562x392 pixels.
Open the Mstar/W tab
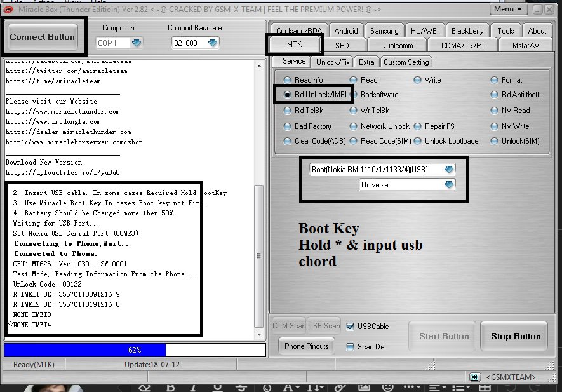click(x=525, y=46)
